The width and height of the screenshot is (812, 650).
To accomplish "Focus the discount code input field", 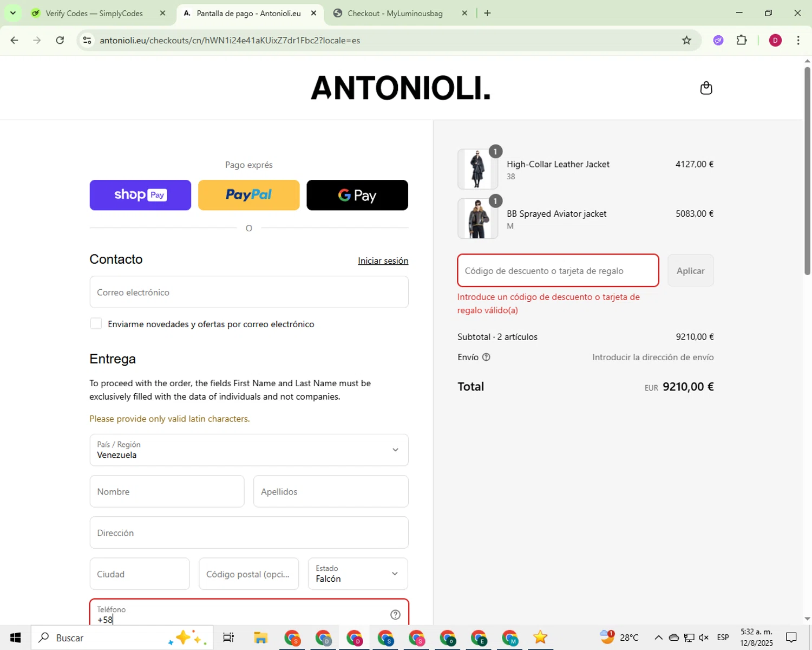I will (x=558, y=270).
